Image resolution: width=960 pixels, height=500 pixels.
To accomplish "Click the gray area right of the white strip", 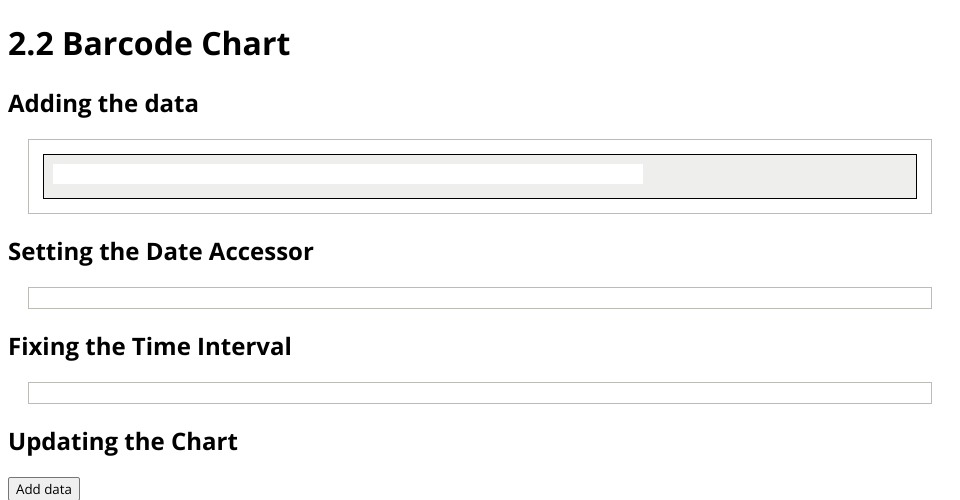I will pos(778,176).
